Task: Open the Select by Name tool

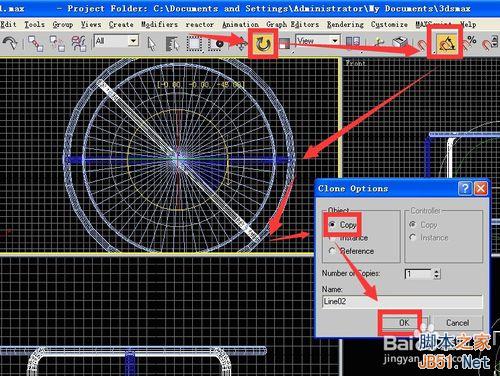Action: 172,44
